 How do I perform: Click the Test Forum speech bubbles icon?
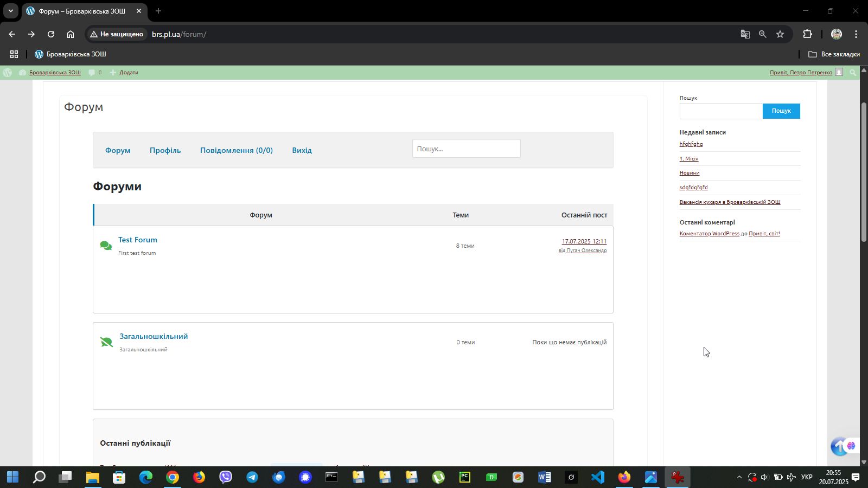pyautogui.click(x=106, y=246)
